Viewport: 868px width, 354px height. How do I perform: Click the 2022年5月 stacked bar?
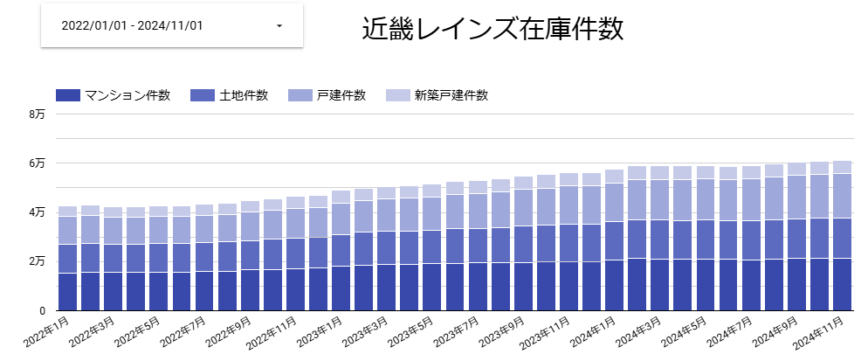[x=158, y=258]
